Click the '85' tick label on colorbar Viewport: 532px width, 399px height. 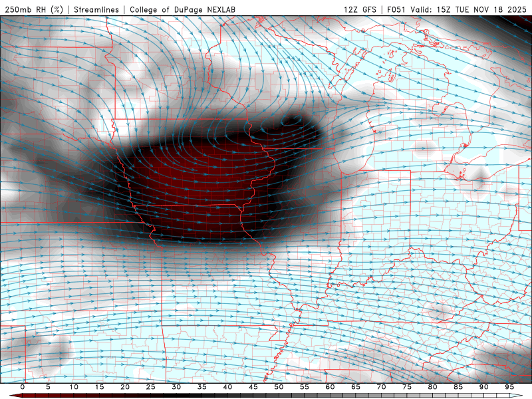point(458,387)
